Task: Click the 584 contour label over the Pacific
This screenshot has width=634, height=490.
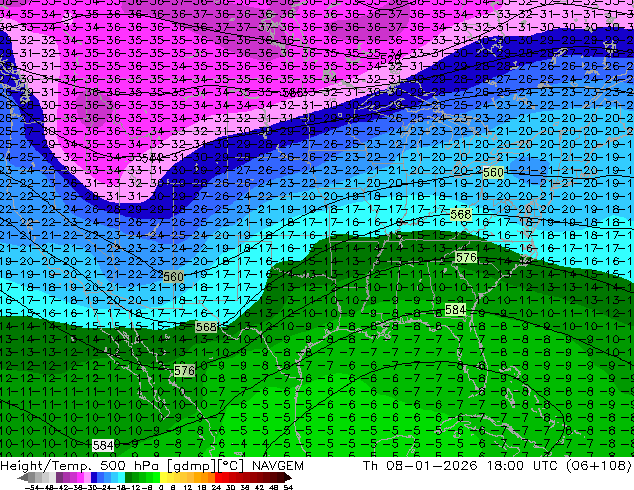Action: [x=103, y=446]
